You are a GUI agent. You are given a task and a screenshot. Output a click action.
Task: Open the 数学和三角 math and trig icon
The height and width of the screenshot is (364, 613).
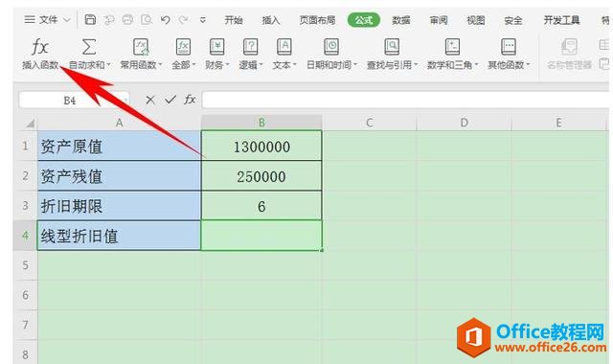(x=452, y=47)
